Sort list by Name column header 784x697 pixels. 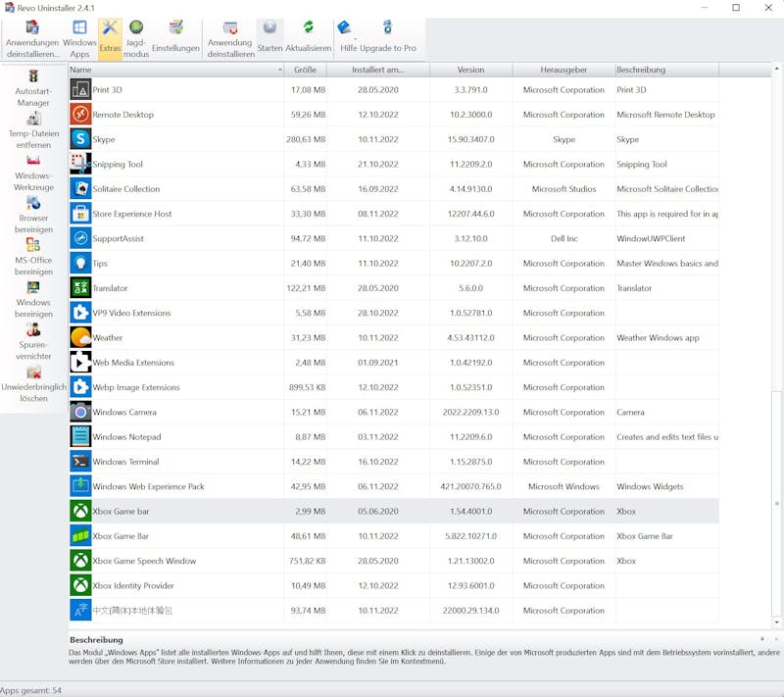tap(176, 70)
